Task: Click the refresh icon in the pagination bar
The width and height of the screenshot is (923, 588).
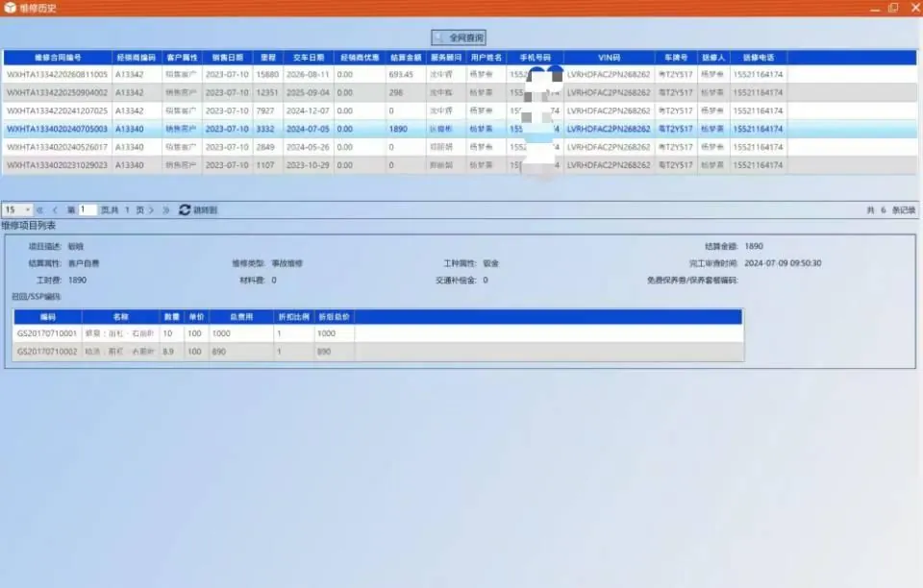Action: (x=185, y=209)
